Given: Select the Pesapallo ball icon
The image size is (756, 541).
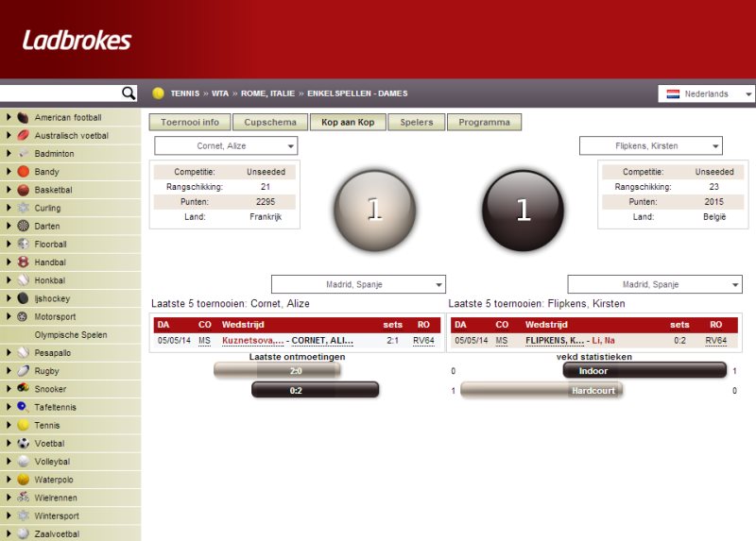Looking at the screenshot, I should click(23, 352).
